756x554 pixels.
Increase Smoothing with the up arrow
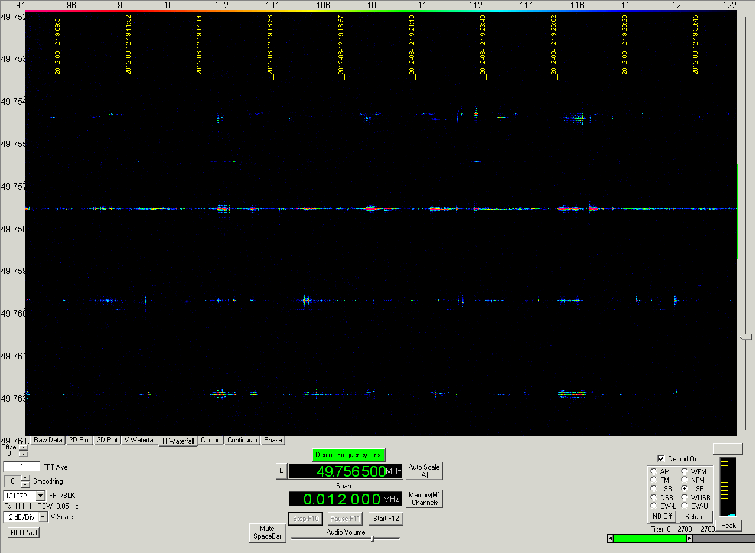pos(25,478)
